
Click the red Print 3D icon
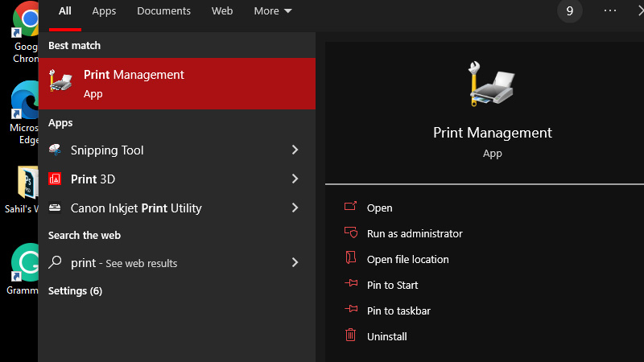click(55, 179)
